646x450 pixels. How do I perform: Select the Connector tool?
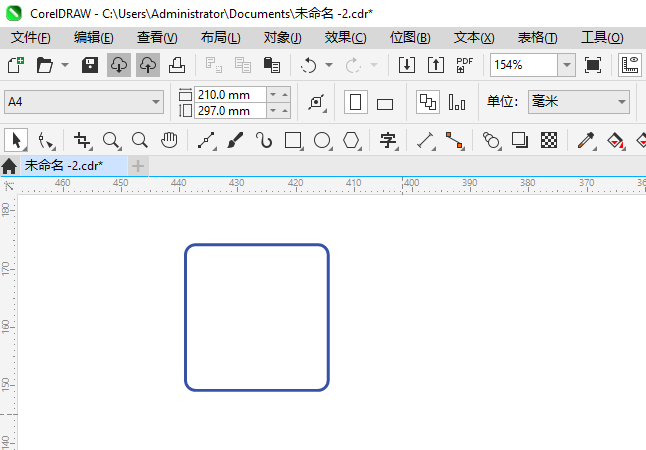pos(454,140)
